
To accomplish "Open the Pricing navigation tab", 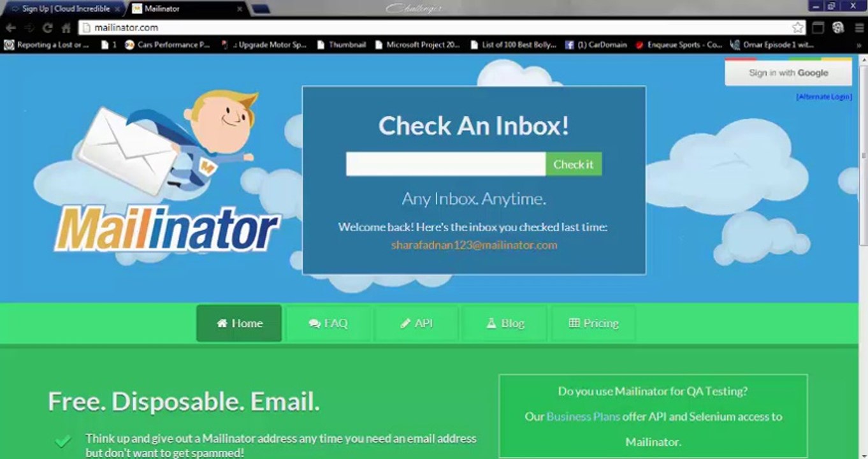I will click(x=593, y=323).
